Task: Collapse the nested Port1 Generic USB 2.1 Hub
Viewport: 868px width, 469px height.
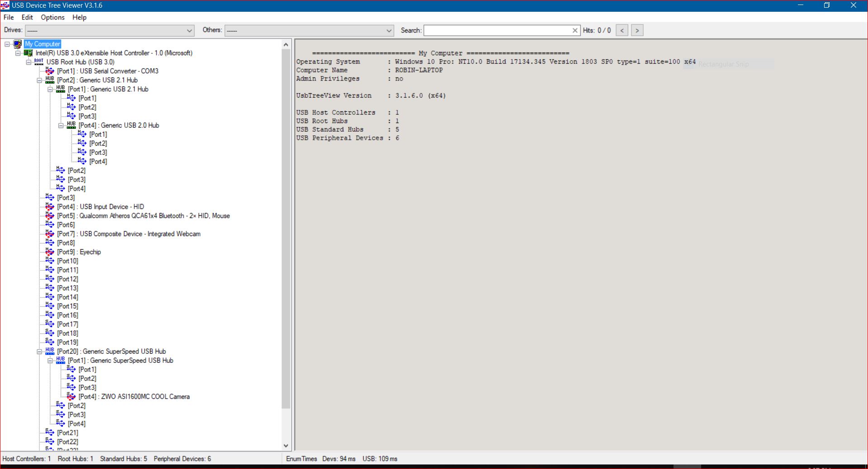Action: [50, 89]
